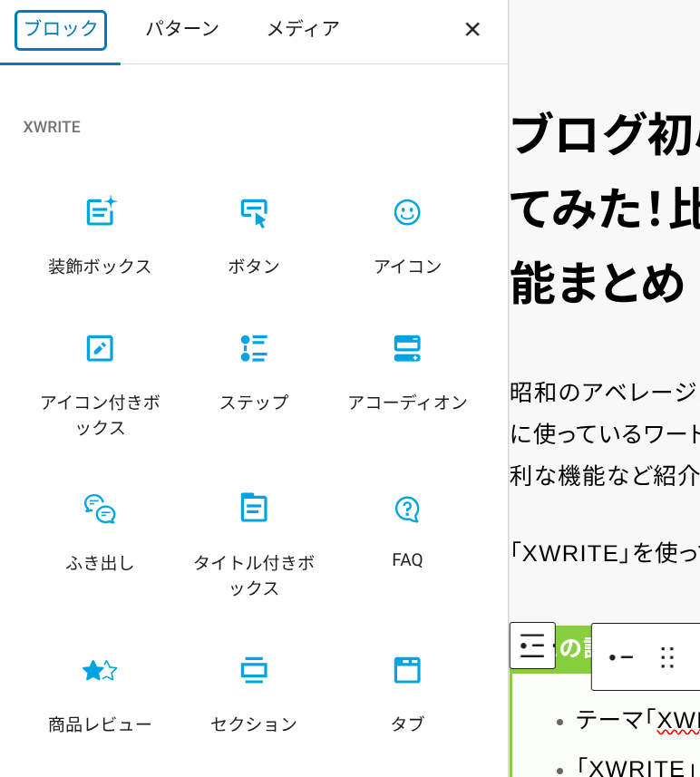Insert the ボタン block
This screenshot has width=700, height=777.
[254, 237]
